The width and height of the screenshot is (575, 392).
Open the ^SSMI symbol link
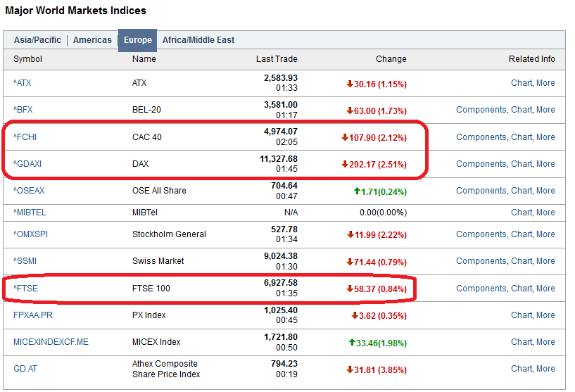point(25,260)
